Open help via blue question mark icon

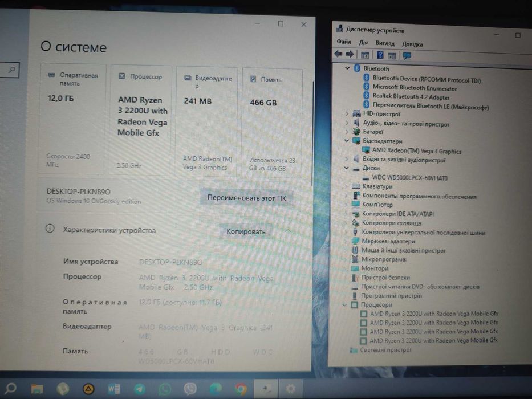tap(380, 55)
